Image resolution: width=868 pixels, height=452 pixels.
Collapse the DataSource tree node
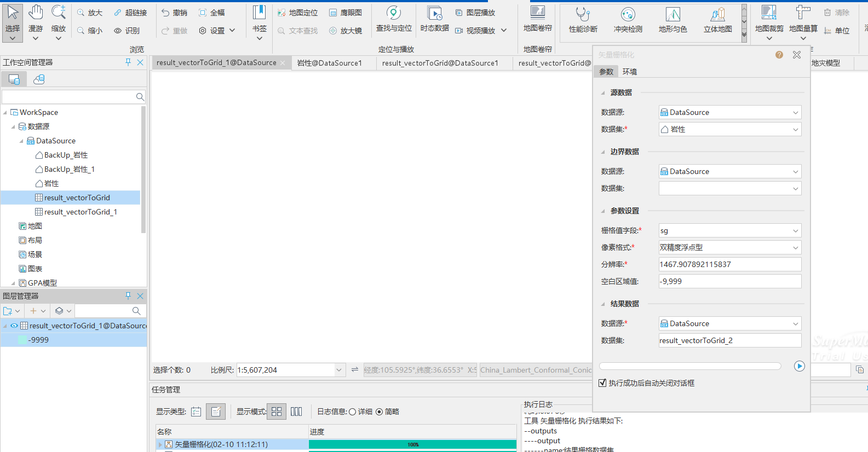point(21,141)
